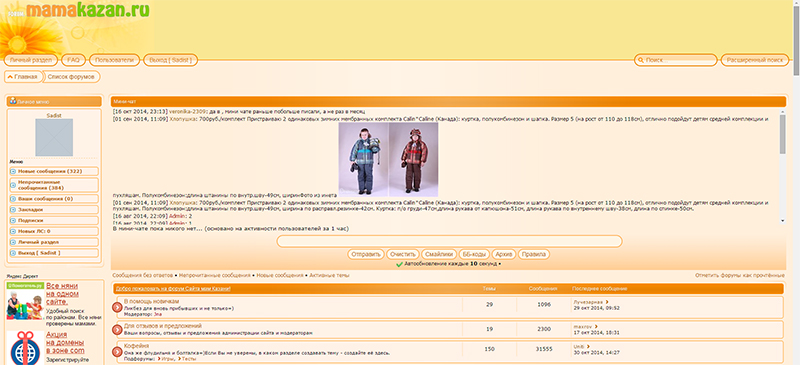The height and width of the screenshot is (365, 800).
Task: Open the Для отзывов и предложений forum
Action: [163, 326]
